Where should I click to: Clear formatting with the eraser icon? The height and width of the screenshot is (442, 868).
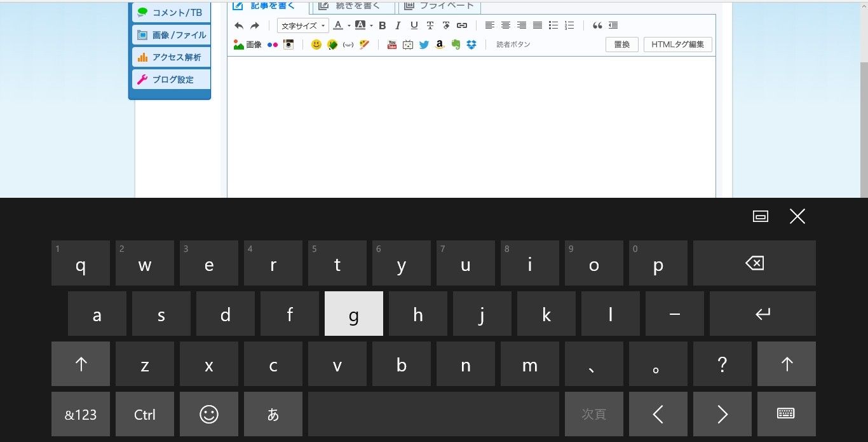tap(446, 25)
